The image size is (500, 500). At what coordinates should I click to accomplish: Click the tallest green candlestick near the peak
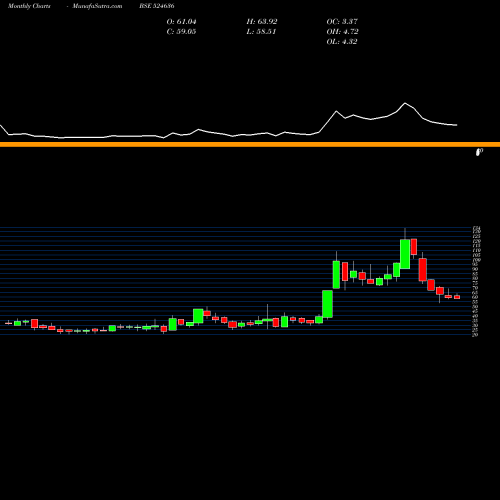[405, 254]
